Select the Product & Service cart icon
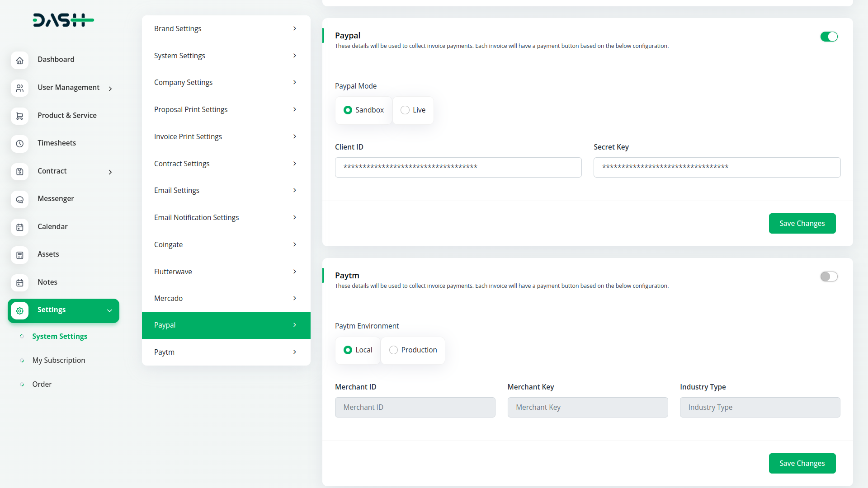This screenshot has height=488, width=868. 19,116
